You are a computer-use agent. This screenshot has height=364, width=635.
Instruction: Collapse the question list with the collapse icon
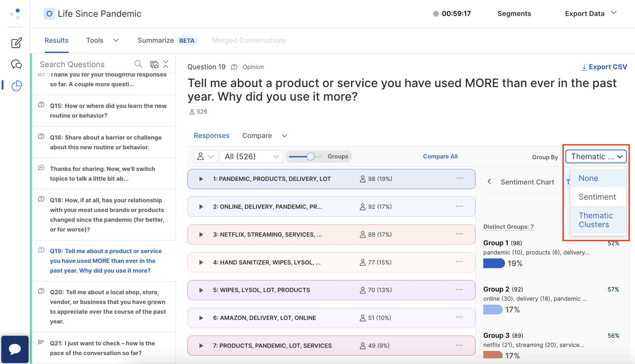(x=166, y=64)
